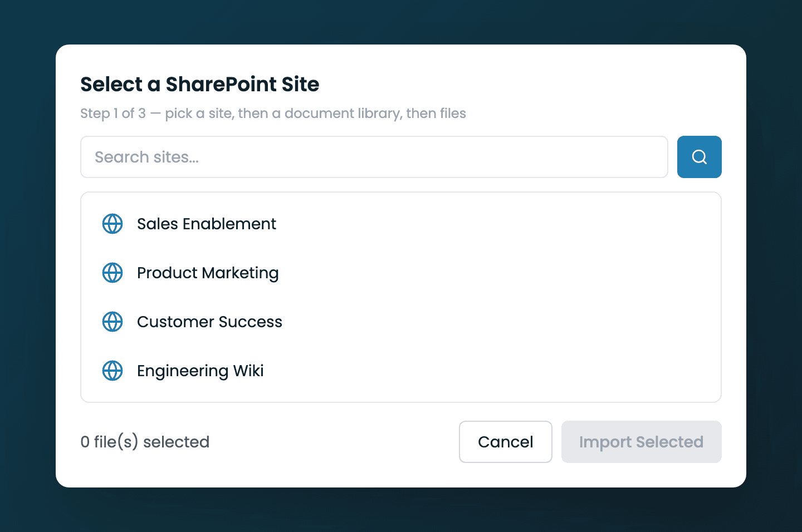Click the 0 file(s) selected label

coord(145,442)
